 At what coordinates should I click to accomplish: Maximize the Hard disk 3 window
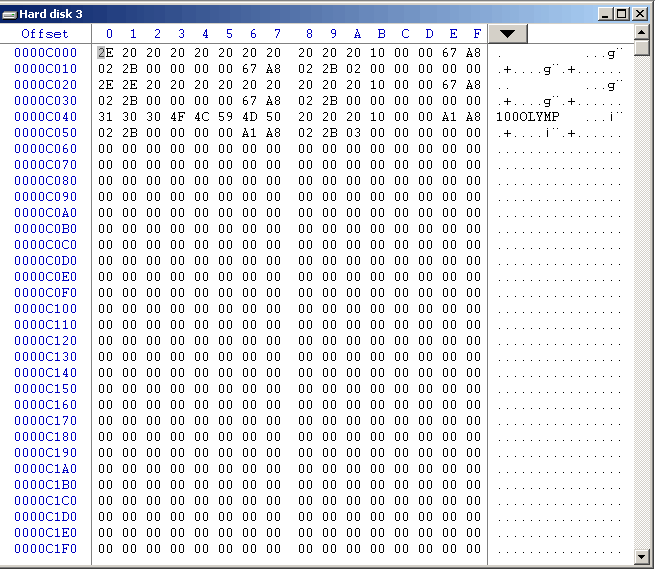point(621,14)
